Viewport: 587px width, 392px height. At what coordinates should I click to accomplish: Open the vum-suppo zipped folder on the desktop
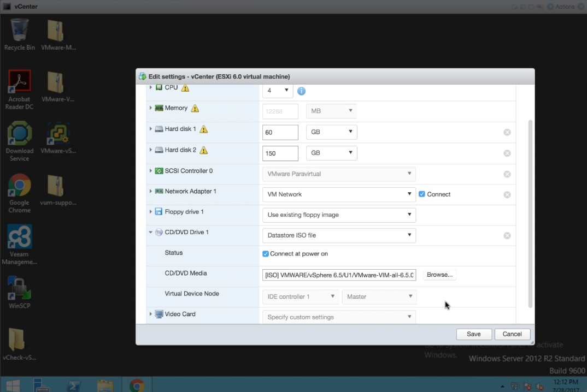(x=58, y=189)
